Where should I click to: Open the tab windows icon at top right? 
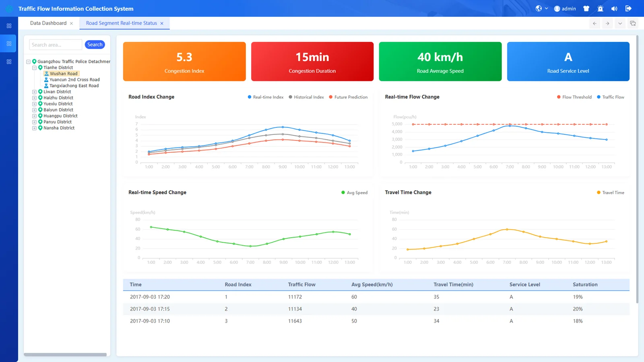[x=633, y=23]
